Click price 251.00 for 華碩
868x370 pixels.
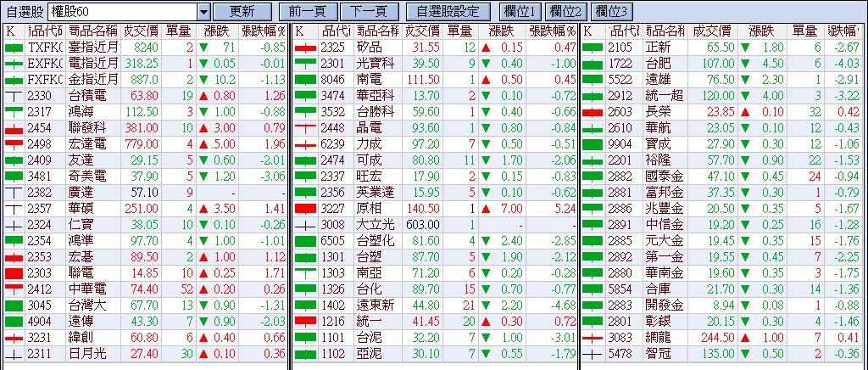pyautogui.click(x=142, y=210)
